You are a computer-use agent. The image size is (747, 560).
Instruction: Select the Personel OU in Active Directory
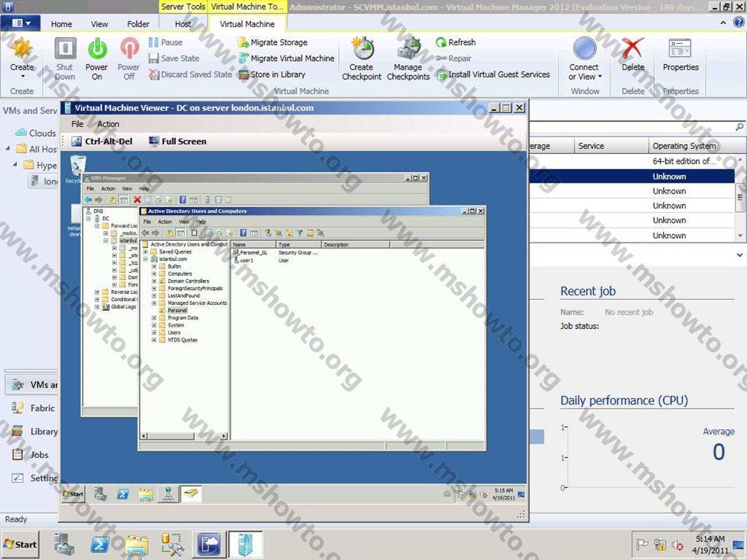[177, 310]
